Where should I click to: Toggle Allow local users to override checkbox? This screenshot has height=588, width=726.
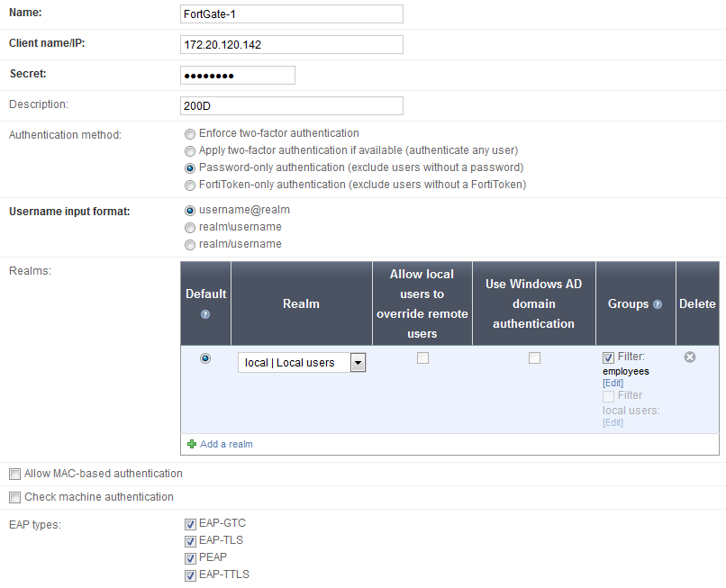click(422, 358)
